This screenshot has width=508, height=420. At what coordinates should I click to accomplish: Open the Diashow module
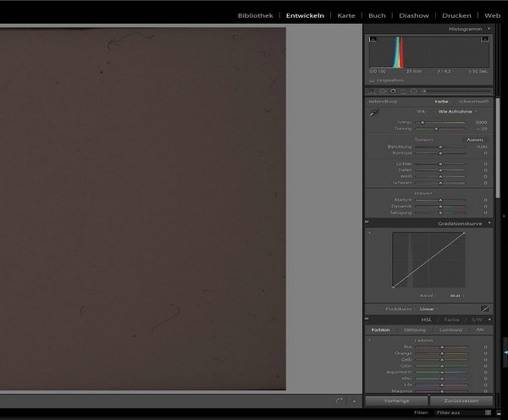414,15
